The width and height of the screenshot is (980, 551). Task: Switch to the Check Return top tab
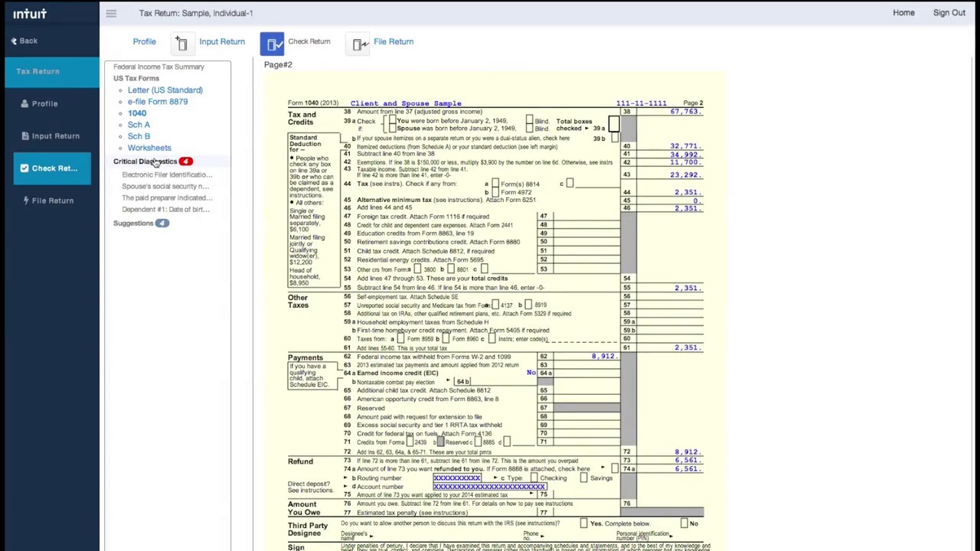309,41
